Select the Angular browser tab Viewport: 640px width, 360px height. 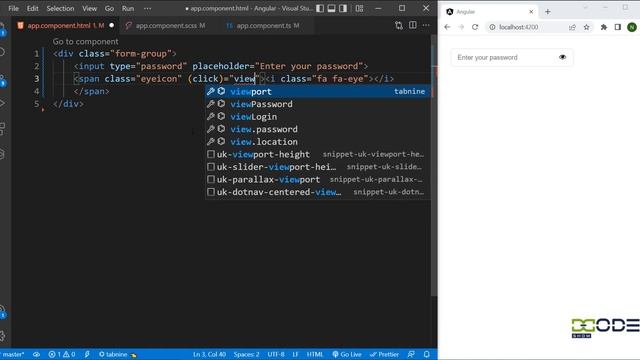point(489,12)
